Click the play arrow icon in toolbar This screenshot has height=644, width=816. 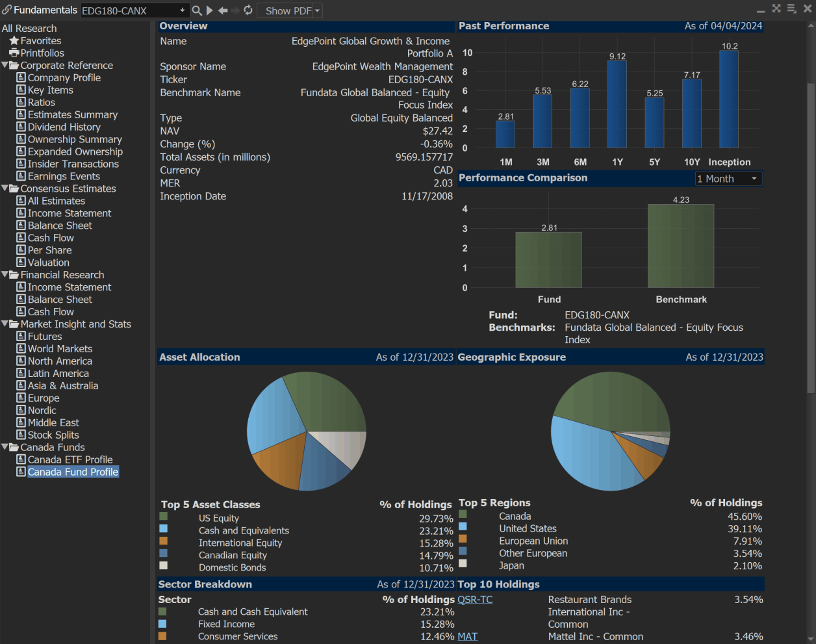(x=210, y=10)
